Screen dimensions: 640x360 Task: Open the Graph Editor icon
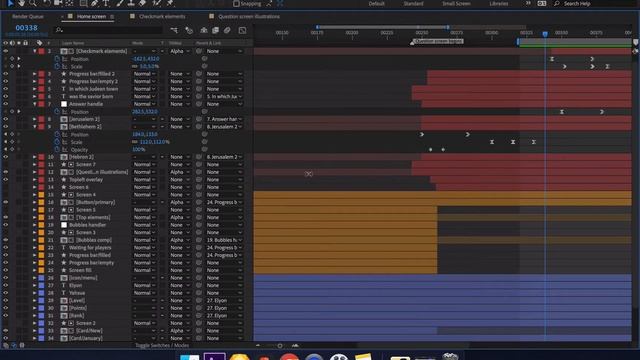pos(242,30)
